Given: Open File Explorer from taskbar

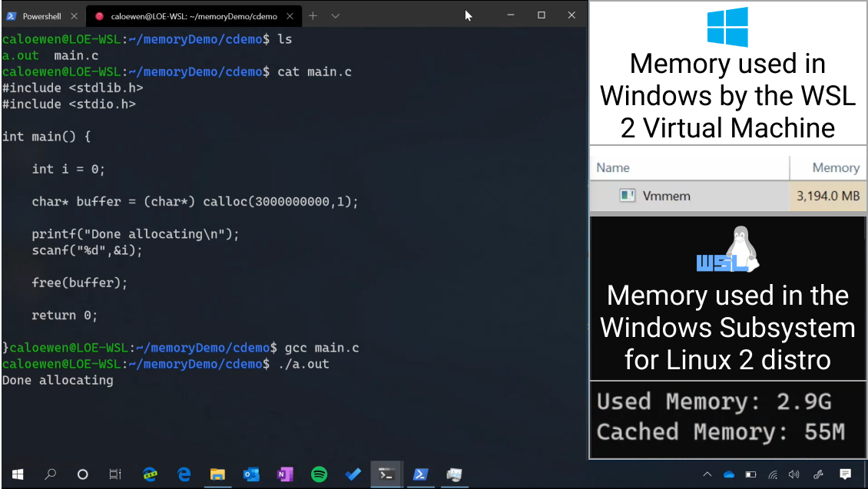Looking at the screenshot, I should pyautogui.click(x=217, y=474).
